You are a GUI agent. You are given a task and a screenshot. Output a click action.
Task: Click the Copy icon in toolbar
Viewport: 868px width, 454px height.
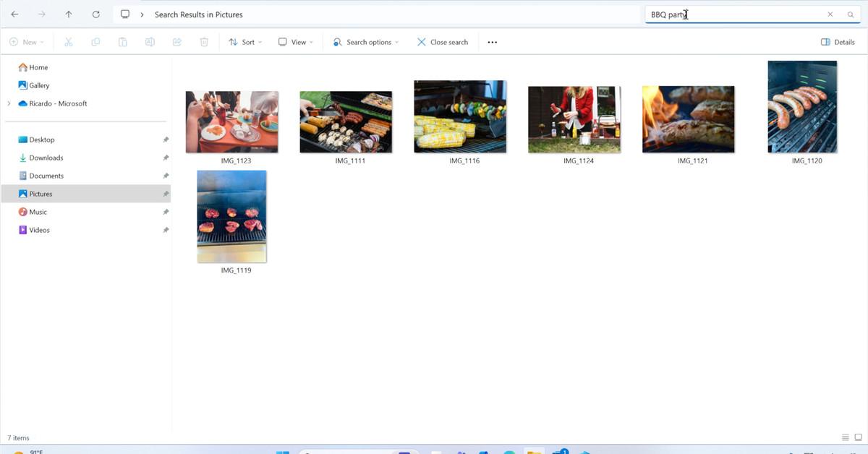pos(95,42)
